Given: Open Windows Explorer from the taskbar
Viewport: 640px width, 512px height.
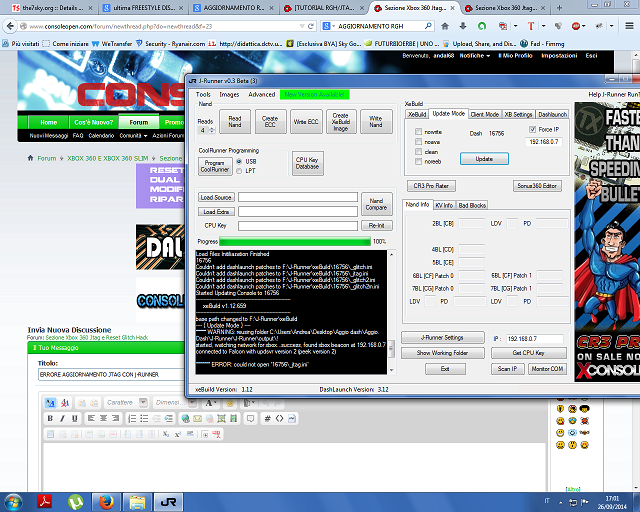Looking at the screenshot, I should tap(137, 502).
